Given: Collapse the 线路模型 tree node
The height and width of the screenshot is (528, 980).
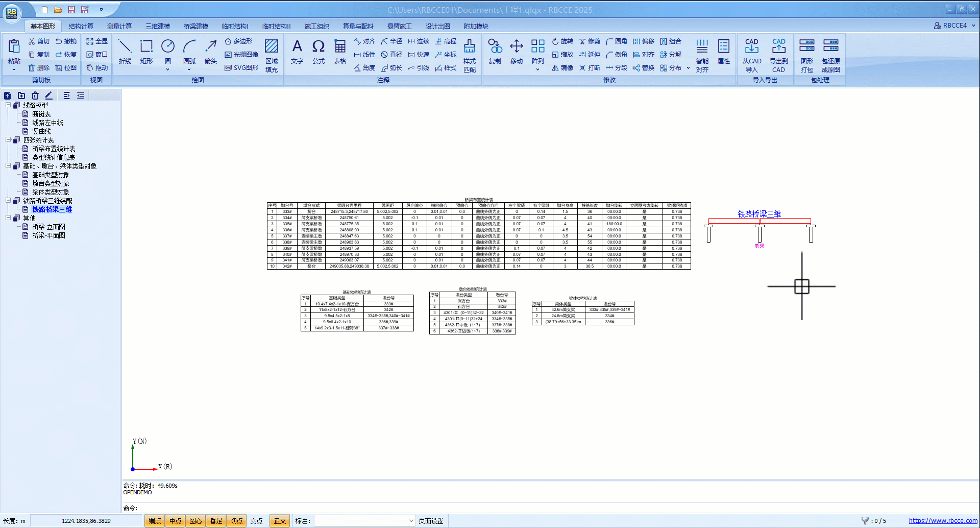Looking at the screenshot, I should pyautogui.click(x=8, y=105).
